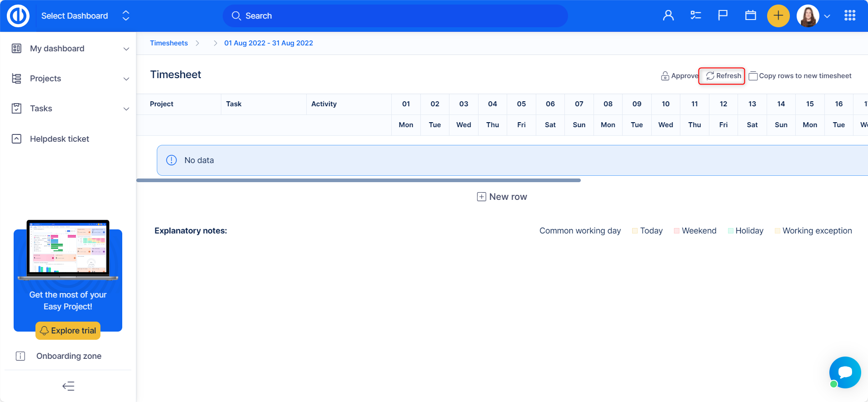Open Helpdesk ticket in sidebar
Image resolution: width=868 pixels, height=402 pixels.
coord(60,139)
